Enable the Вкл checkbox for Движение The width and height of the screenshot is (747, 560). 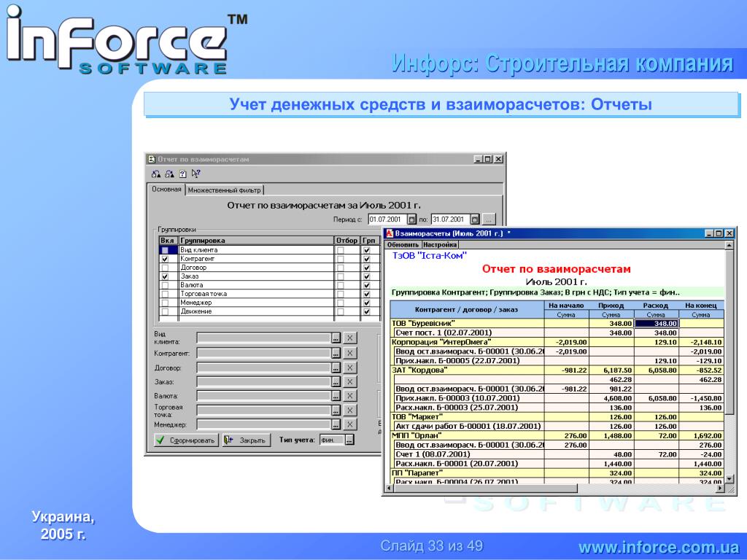click(165, 311)
